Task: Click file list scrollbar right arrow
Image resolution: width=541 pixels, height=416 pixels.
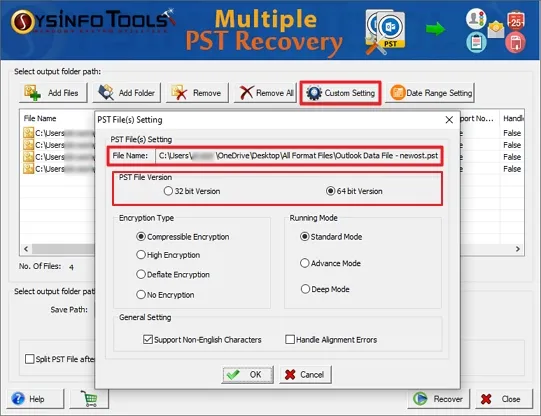Action: tap(518, 249)
